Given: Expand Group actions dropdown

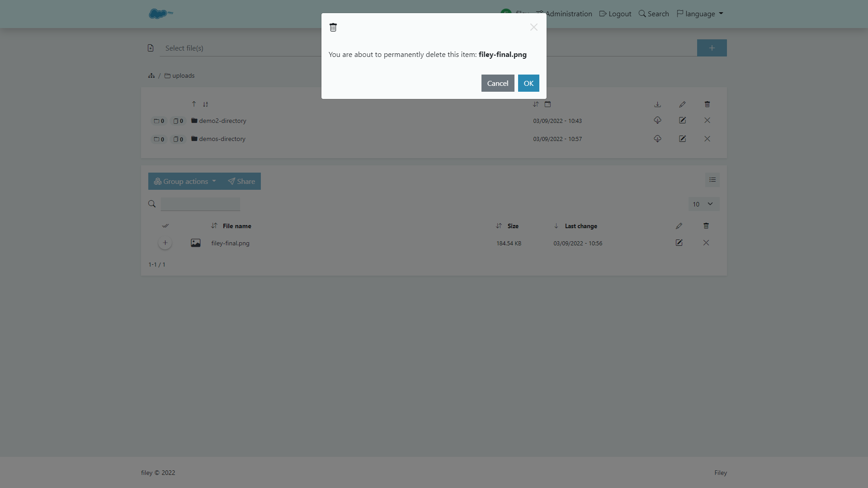Looking at the screenshot, I should pos(185,181).
